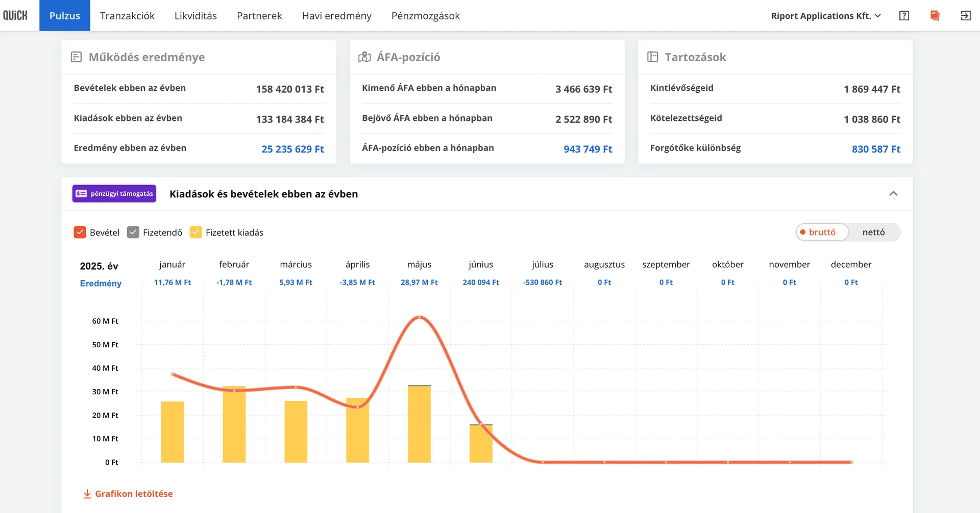This screenshot has height=513, width=980.
Task: Switch to the Partnerek tab
Action: pyautogui.click(x=259, y=15)
